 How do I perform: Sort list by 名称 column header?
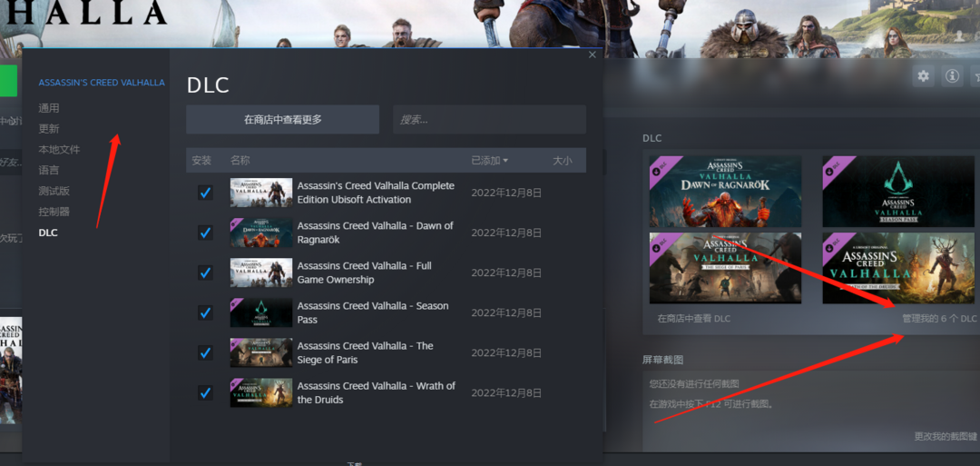coord(240,161)
